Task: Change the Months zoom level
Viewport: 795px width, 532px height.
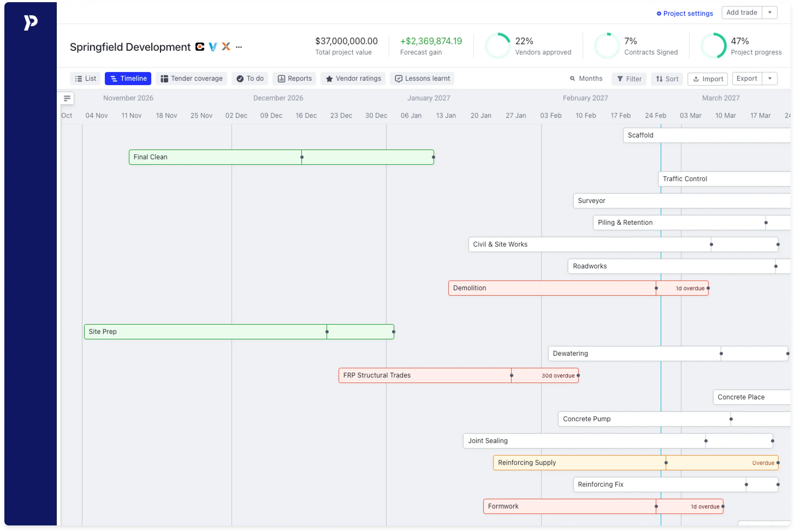Action: click(x=586, y=78)
